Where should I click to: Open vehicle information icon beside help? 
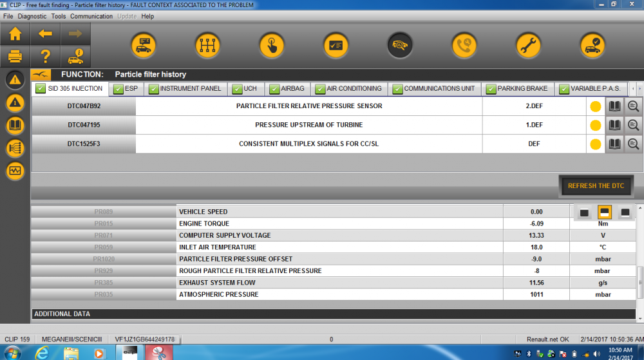coord(75,56)
